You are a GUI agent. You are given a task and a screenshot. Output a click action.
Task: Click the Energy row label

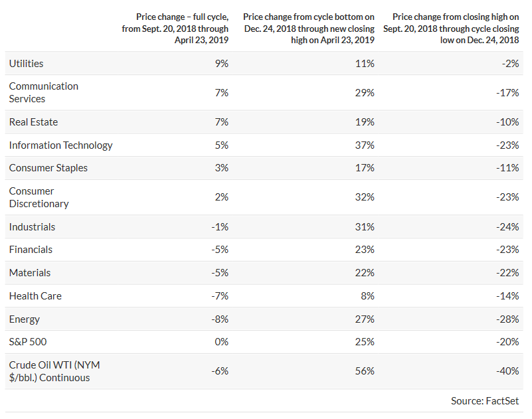(x=25, y=319)
